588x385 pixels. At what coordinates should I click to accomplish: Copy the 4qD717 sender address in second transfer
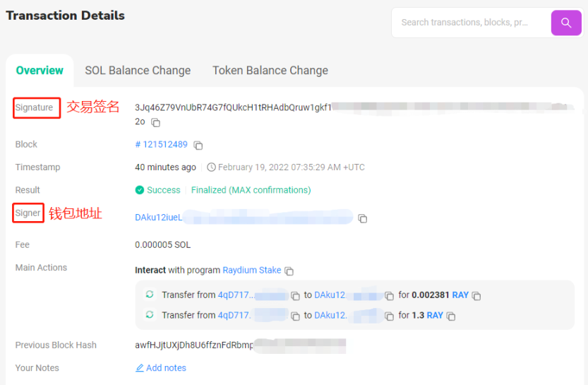coord(296,316)
